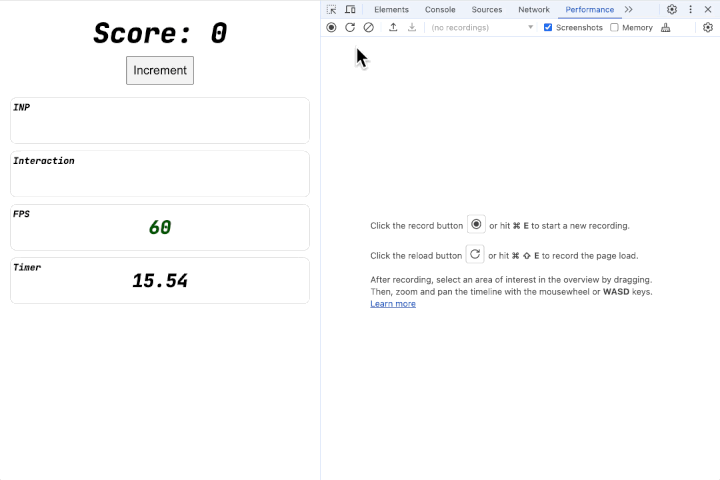This screenshot has width=720, height=480.
Task: Disable the Screenshots checkbox
Action: [548, 27]
